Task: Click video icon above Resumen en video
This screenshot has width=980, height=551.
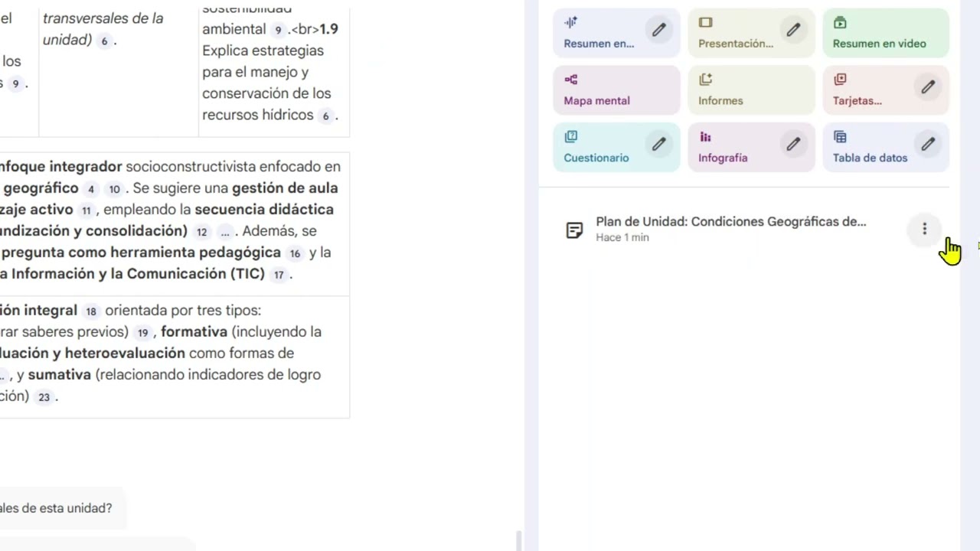Action: click(x=840, y=23)
